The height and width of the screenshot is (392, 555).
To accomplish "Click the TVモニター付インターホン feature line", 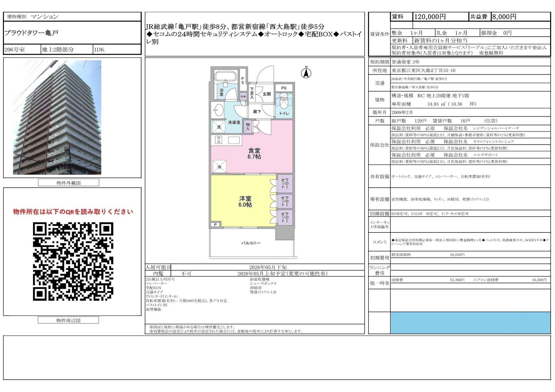I will tap(162, 297).
